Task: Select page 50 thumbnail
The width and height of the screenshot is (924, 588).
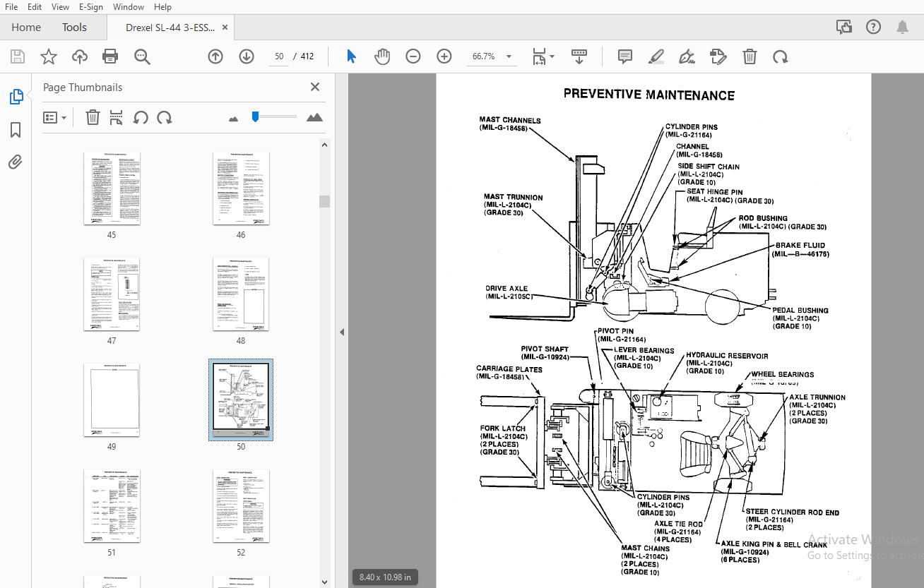Action: click(x=241, y=400)
